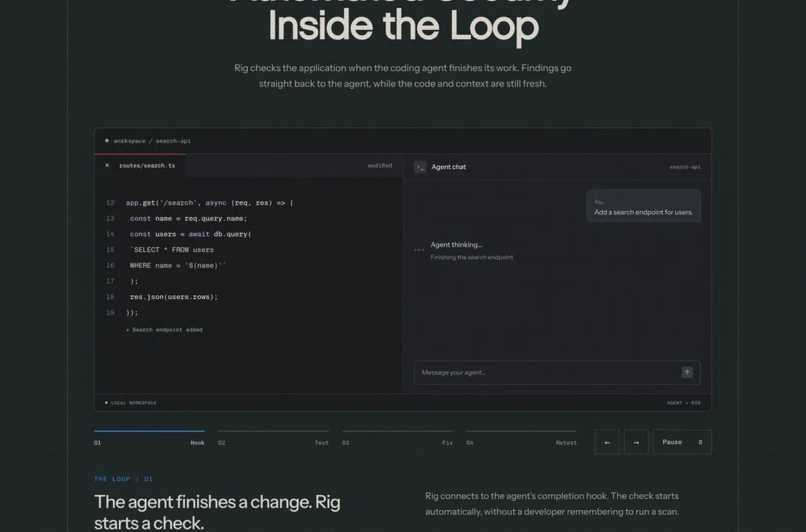Close the routes/search.ts tab
The height and width of the screenshot is (532, 806).
coord(107,165)
